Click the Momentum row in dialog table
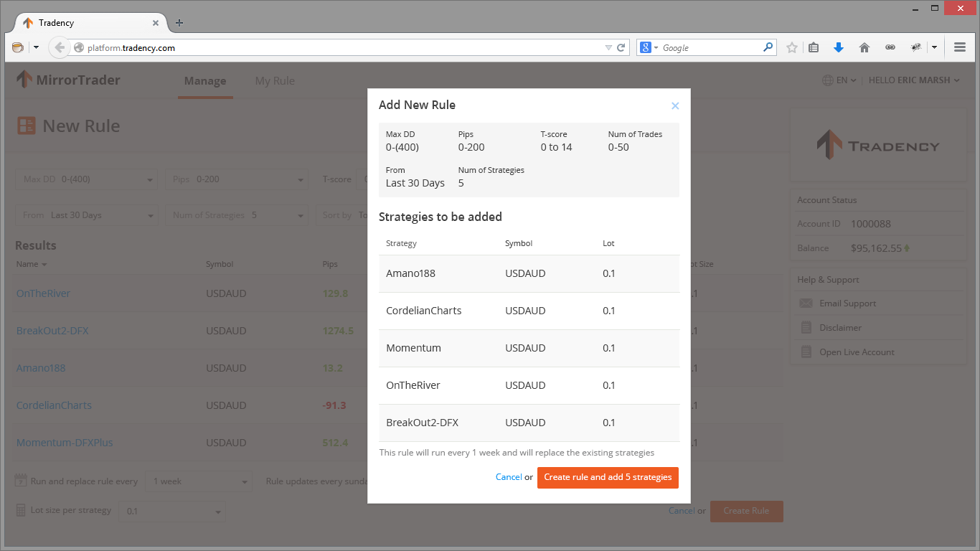 click(x=529, y=348)
